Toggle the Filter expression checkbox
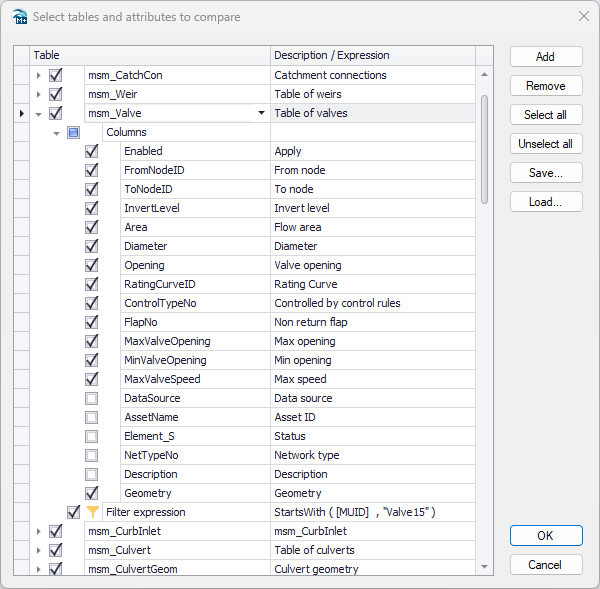Screen dimensions: 600x589 73,512
